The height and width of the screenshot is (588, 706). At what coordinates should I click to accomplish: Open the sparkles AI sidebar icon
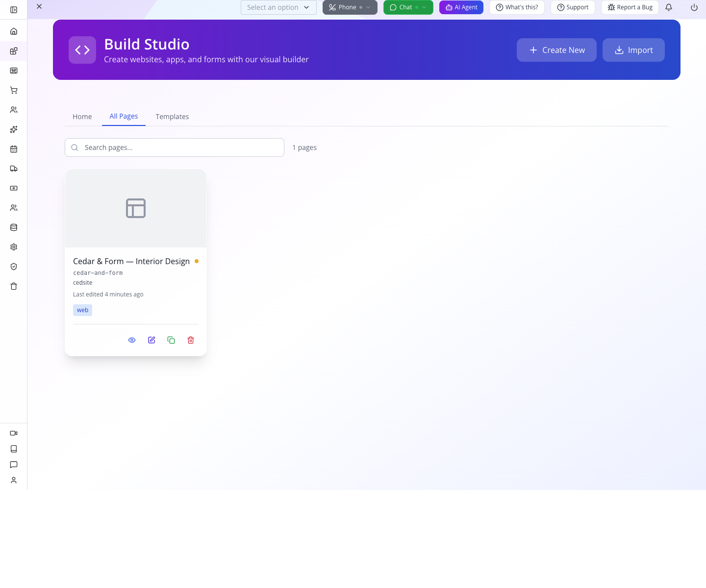[x=14, y=129]
